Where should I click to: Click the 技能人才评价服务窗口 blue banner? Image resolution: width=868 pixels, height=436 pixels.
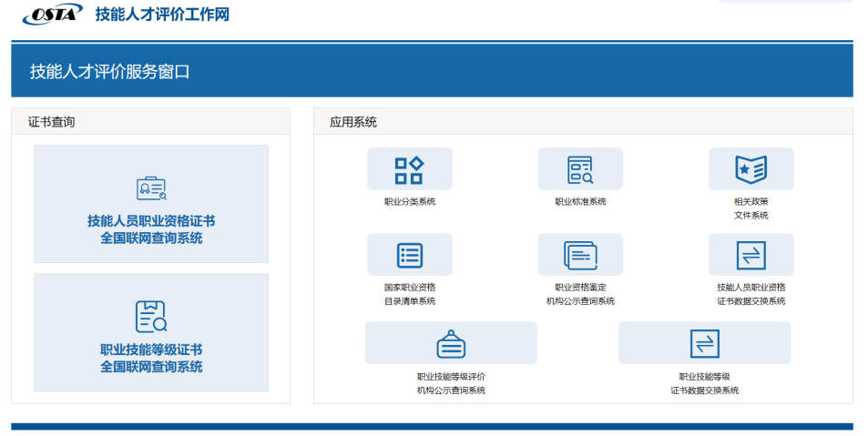(x=432, y=71)
